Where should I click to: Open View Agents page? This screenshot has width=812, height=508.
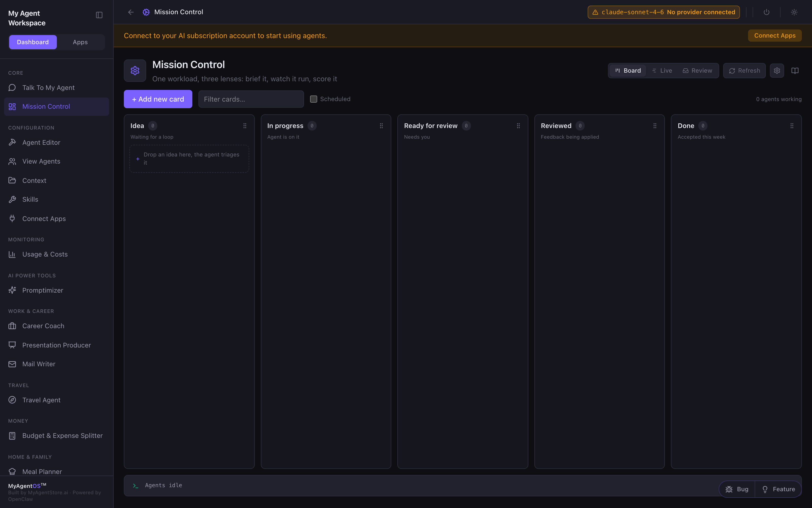(56, 161)
